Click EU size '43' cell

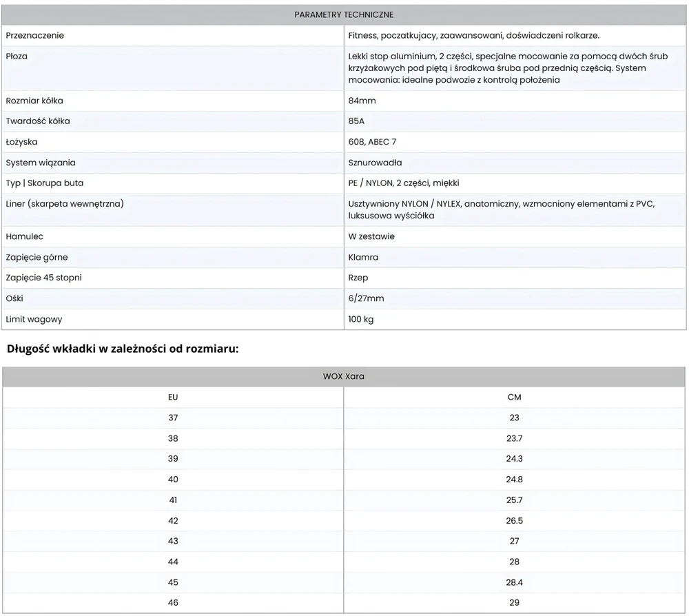point(173,541)
